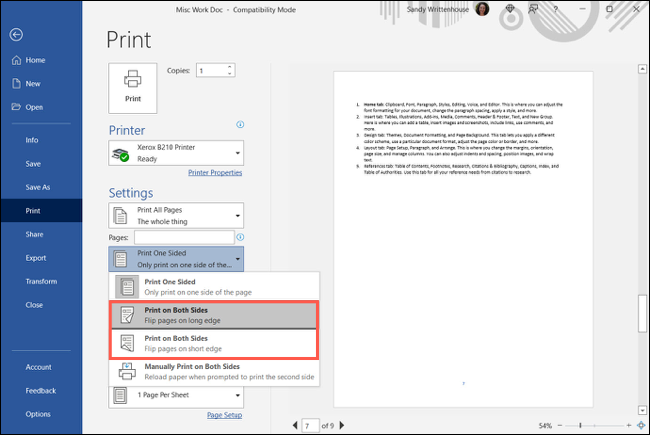
Task: Click the feedback person icon in title bar
Action: point(533,9)
